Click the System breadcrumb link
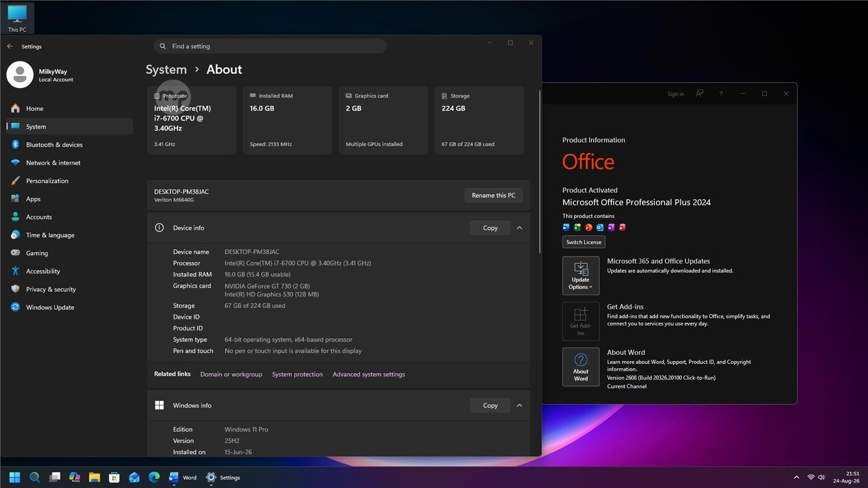 (x=166, y=69)
